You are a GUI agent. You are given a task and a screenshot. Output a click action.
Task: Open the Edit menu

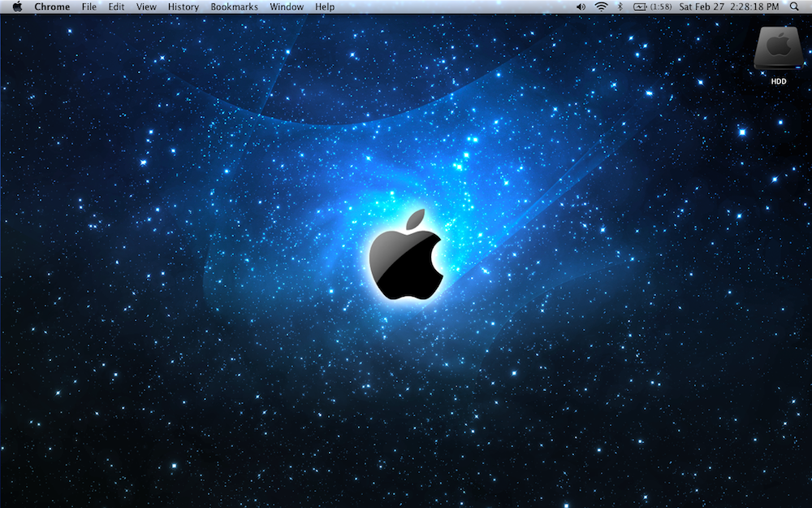pyautogui.click(x=116, y=7)
